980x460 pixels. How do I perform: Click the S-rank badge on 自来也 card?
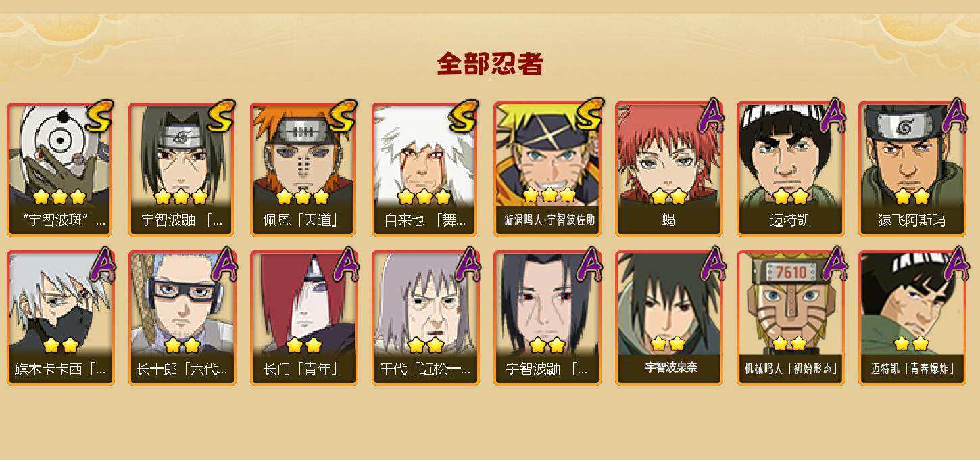click(464, 117)
